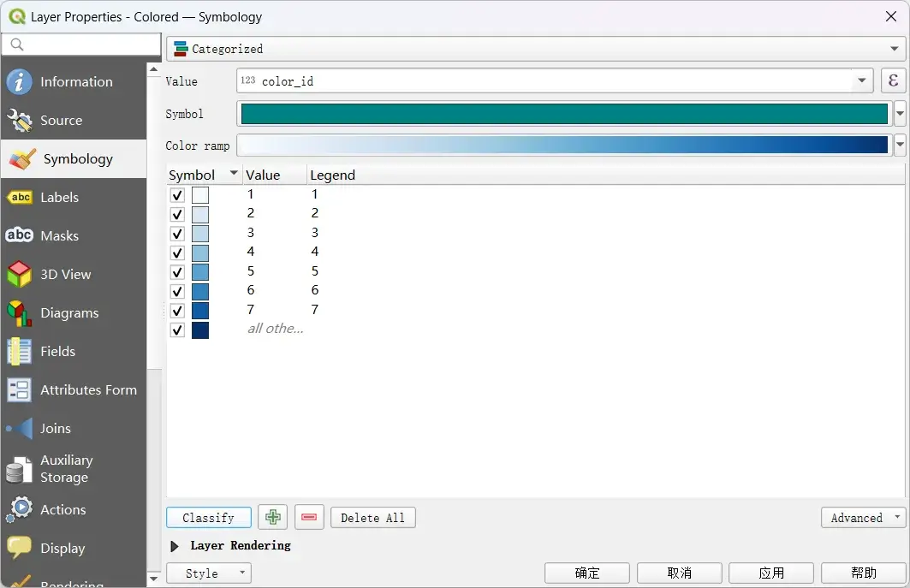Open the expression editor epsilon button

893,80
